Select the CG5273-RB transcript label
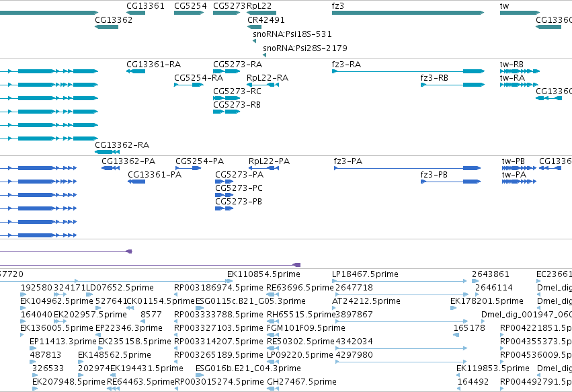 237,105
